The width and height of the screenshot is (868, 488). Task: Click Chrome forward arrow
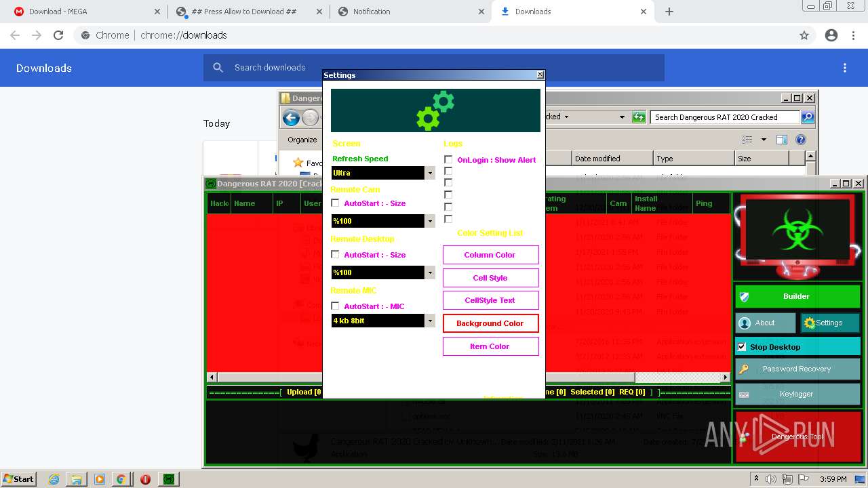click(x=37, y=35)
